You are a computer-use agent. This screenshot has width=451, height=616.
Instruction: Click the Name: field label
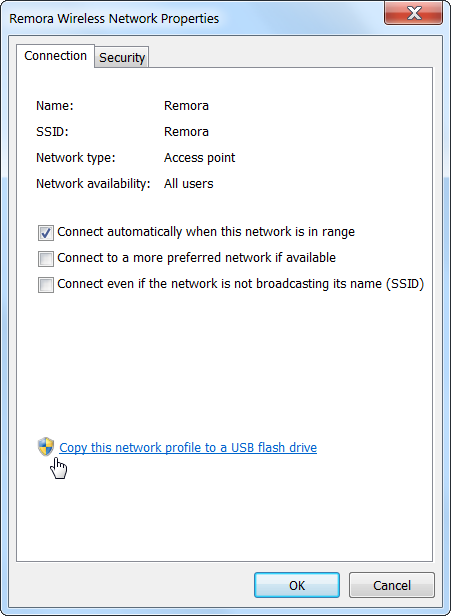point(55,106)
